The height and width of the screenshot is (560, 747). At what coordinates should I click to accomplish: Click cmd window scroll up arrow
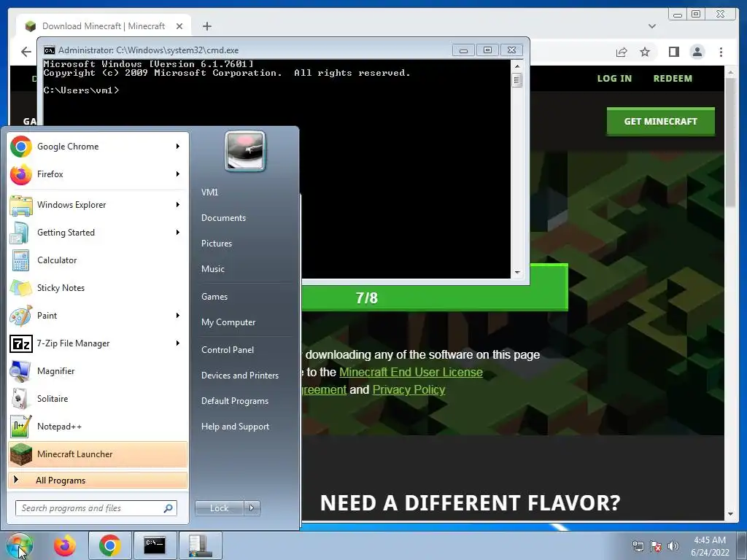coord(517,66)
